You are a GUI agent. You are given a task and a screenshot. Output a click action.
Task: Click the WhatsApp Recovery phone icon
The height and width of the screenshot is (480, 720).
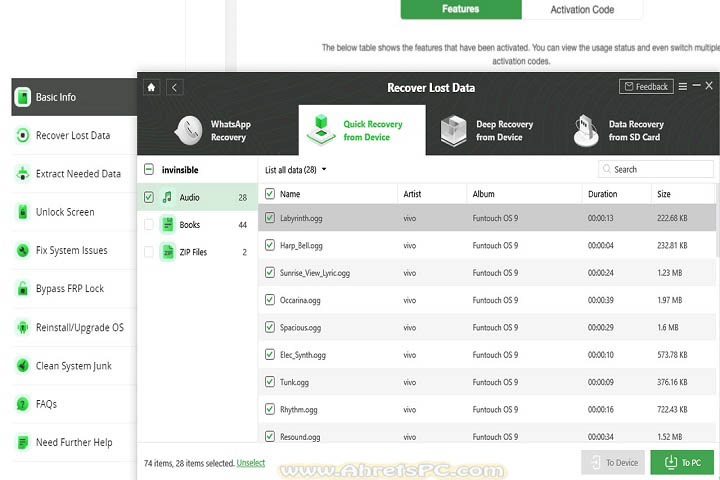coord(189,130)
